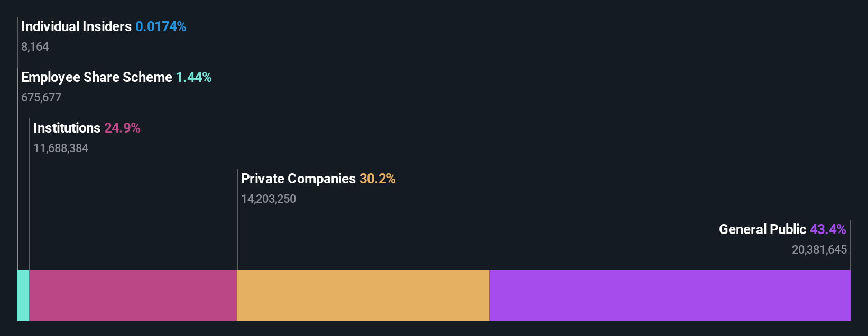Click the 1.44% percentage value
The height and width of the screenshot is (336, 868).
click(193, 77)
